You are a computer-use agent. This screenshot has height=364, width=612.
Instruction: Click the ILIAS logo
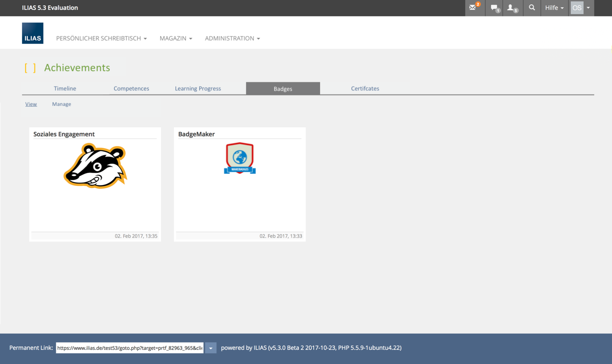click(33, 33)
